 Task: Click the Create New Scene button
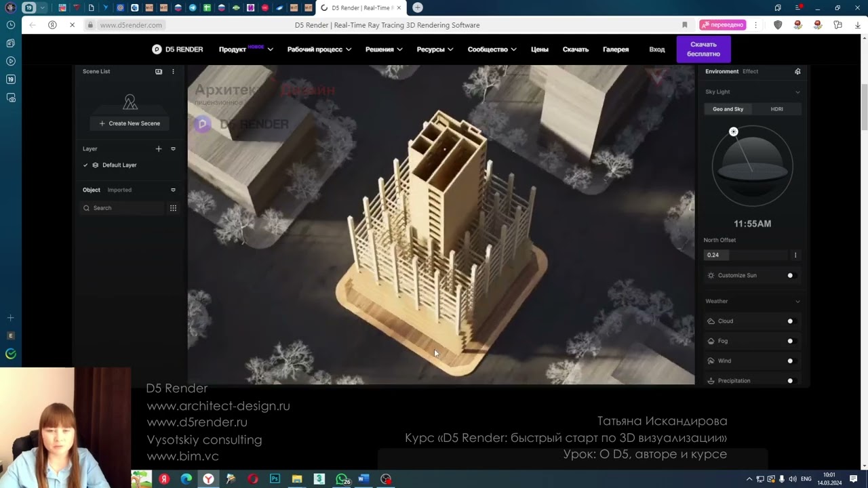(130, 123)
